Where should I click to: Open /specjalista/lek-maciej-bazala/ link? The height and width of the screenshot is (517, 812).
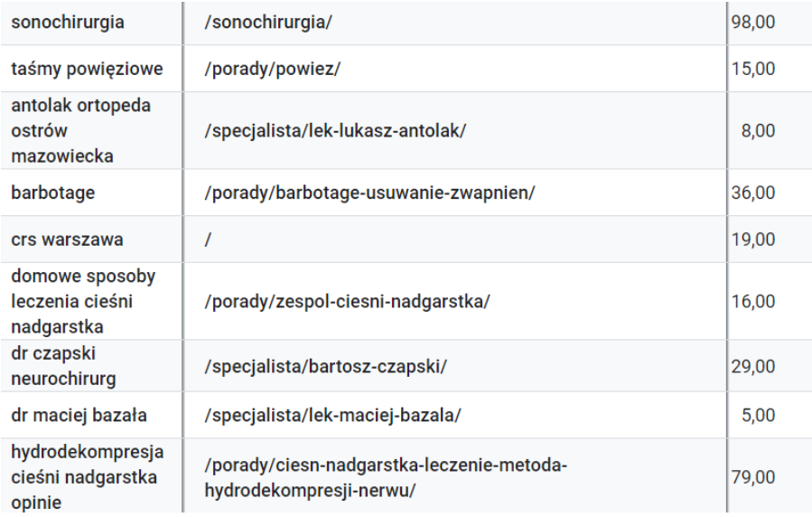click(333, 416)
